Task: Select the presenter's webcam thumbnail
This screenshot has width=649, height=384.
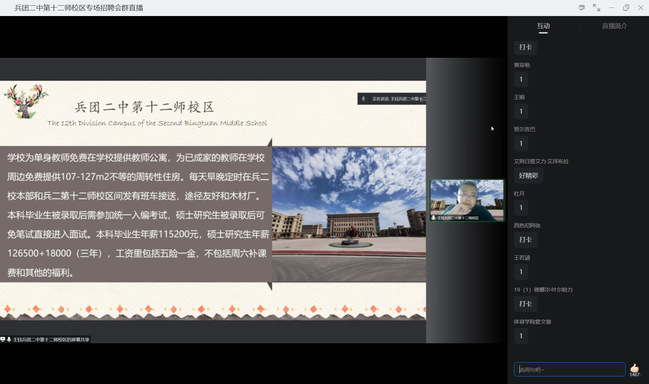Action: pos(467,200)
